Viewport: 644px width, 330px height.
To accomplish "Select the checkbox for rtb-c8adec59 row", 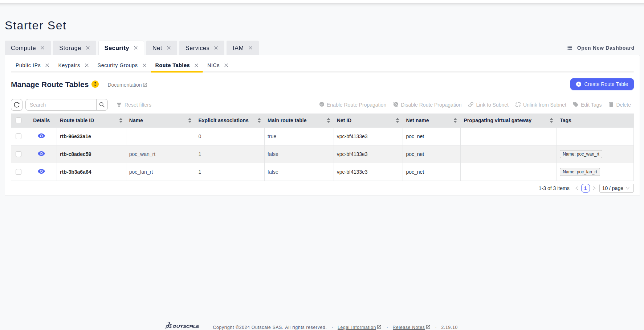I will tap(19, 154).
